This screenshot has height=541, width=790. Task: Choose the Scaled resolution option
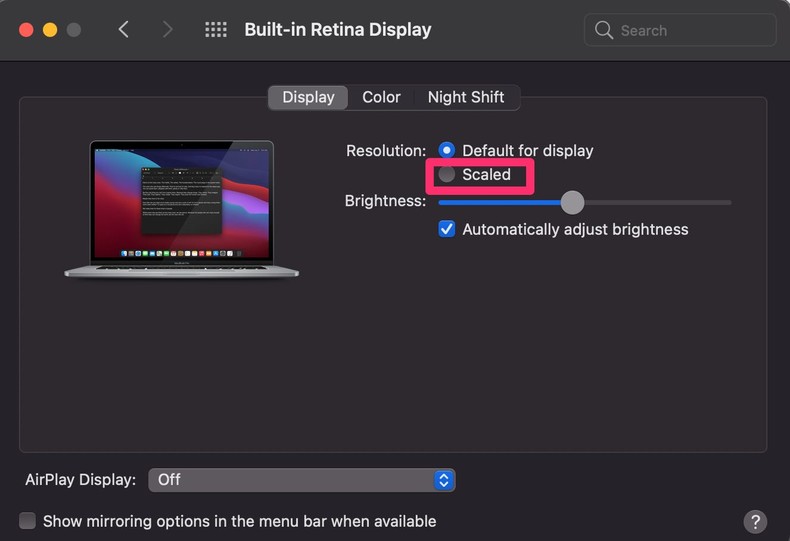coord(447,175)
